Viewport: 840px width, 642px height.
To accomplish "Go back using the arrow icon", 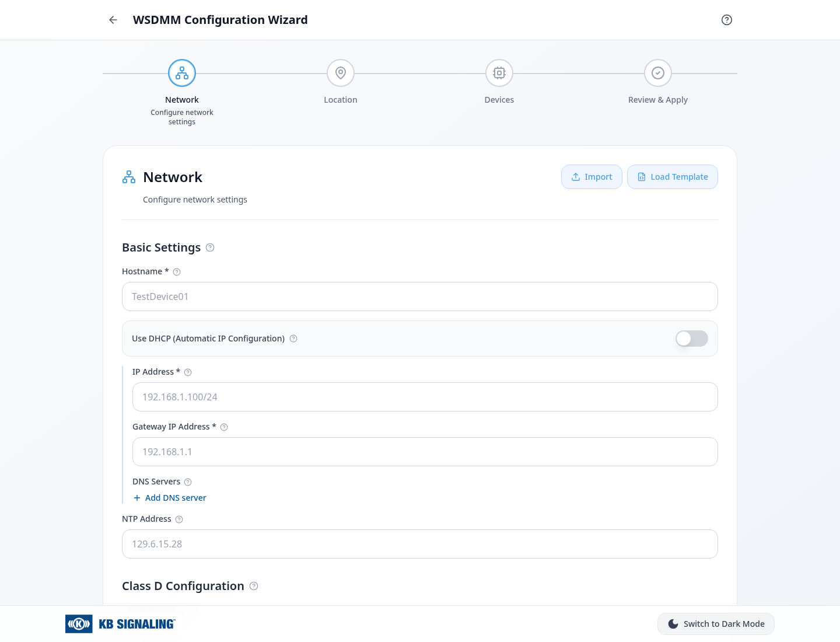I will (113, 20).
